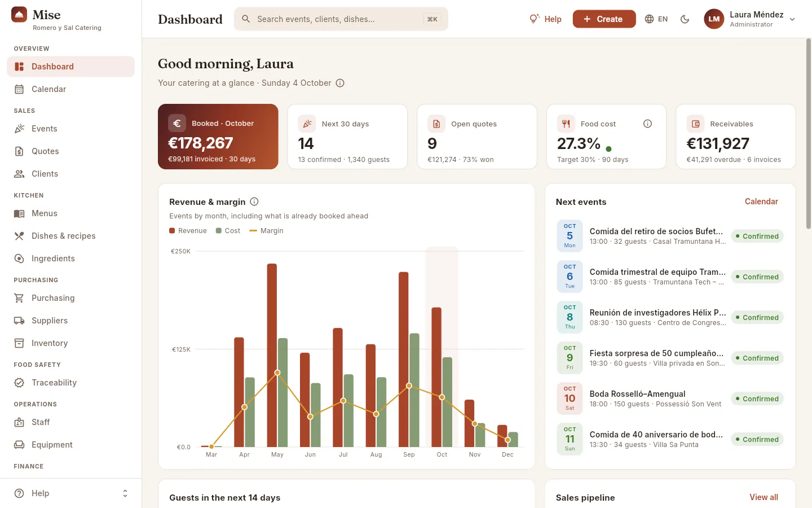812x508 pixels.
Task: Open the Boda Rosselló–Amengual event
Action: 670,398
